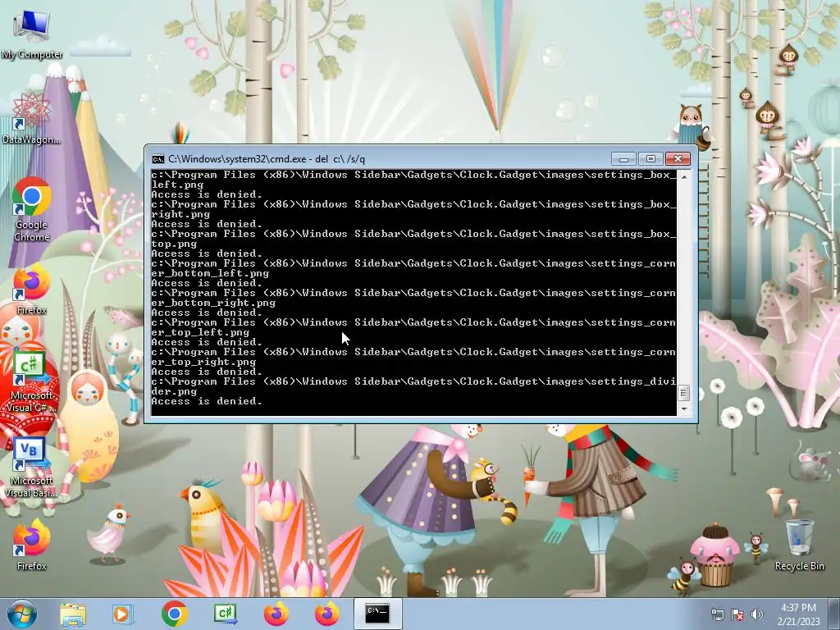
Task: Open the network tray icon
Action: [717, 614]
